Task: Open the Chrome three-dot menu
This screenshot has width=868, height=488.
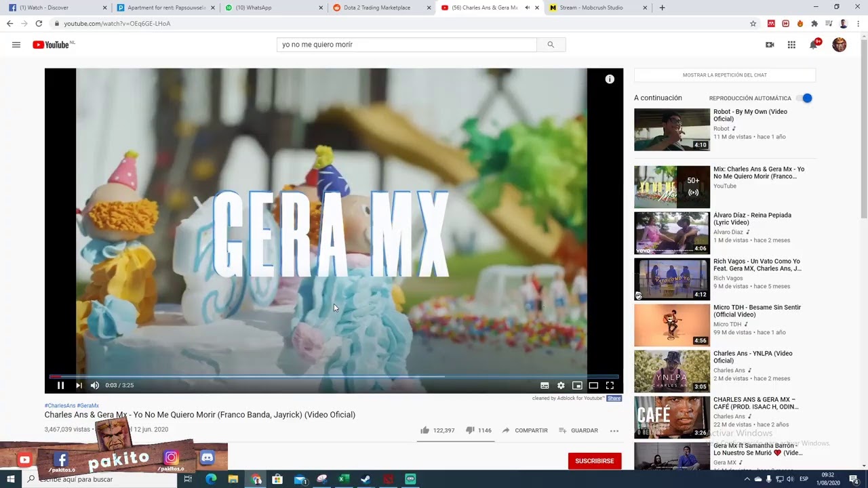Action: click(x=858, y=24)
